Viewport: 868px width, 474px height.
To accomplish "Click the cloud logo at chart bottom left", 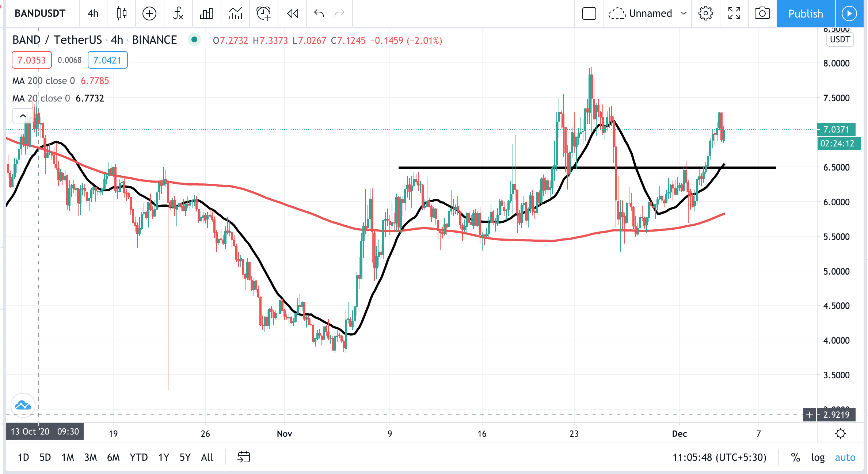I will coord(23,405).
